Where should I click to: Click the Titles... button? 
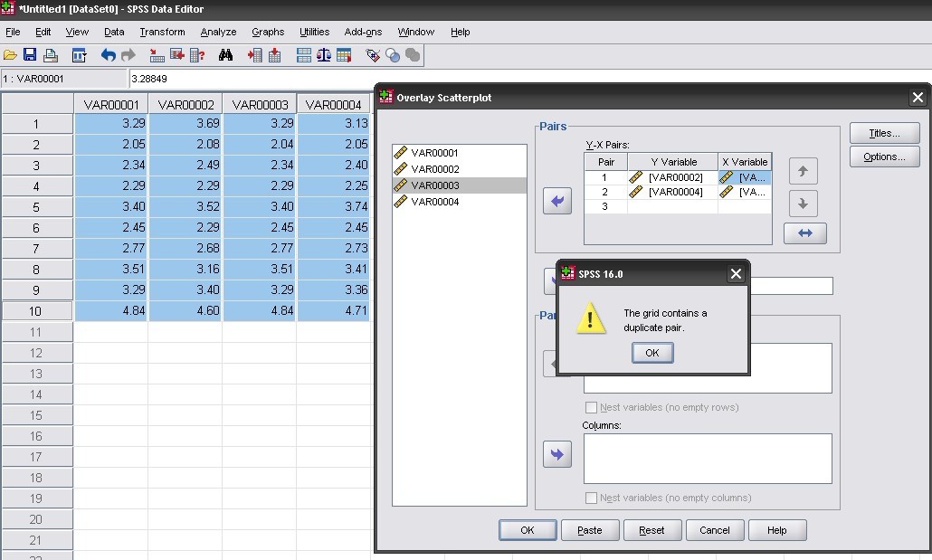pos(884,133)
